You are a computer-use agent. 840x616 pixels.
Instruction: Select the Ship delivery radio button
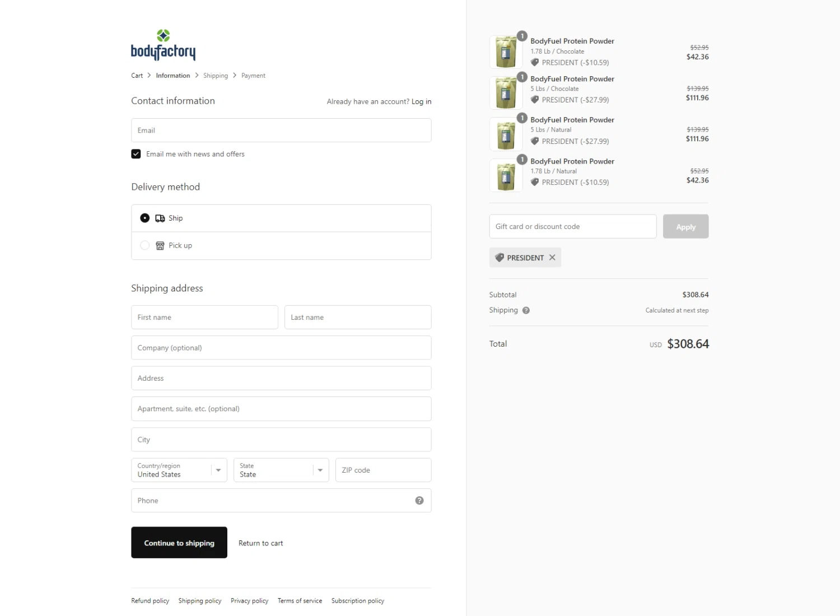click(x=144, y=218)
